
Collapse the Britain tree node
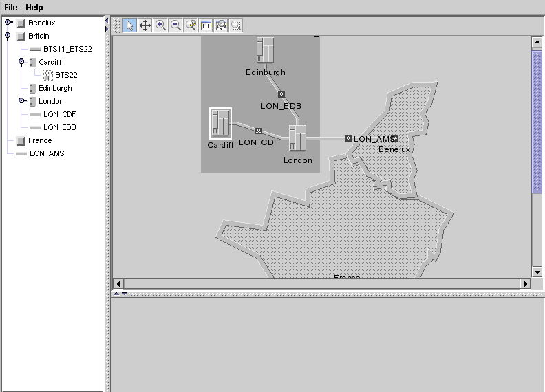(x=8, y=36)
